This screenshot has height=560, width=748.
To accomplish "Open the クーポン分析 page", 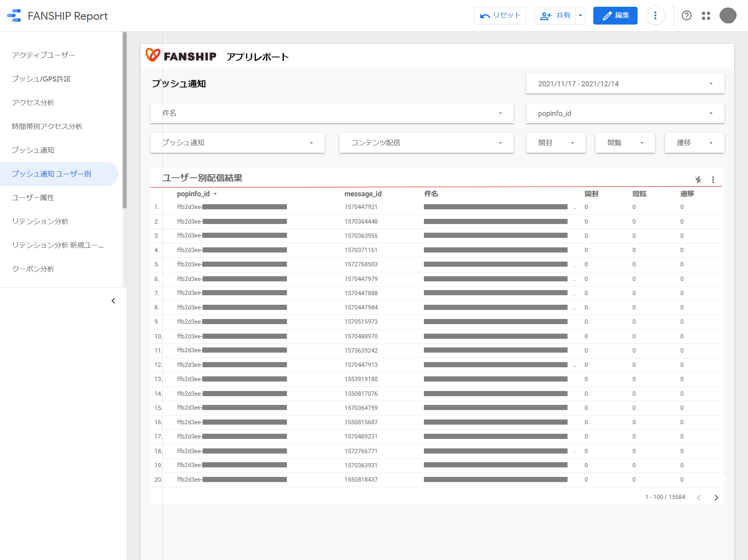I will 59,269.
